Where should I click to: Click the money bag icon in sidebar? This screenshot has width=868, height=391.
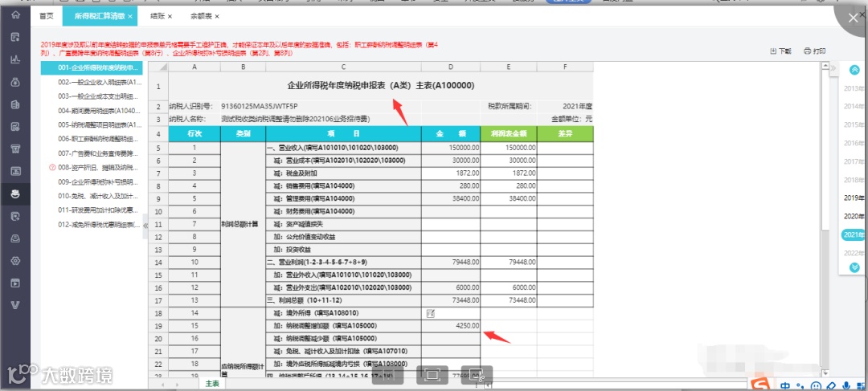(15, 82)
